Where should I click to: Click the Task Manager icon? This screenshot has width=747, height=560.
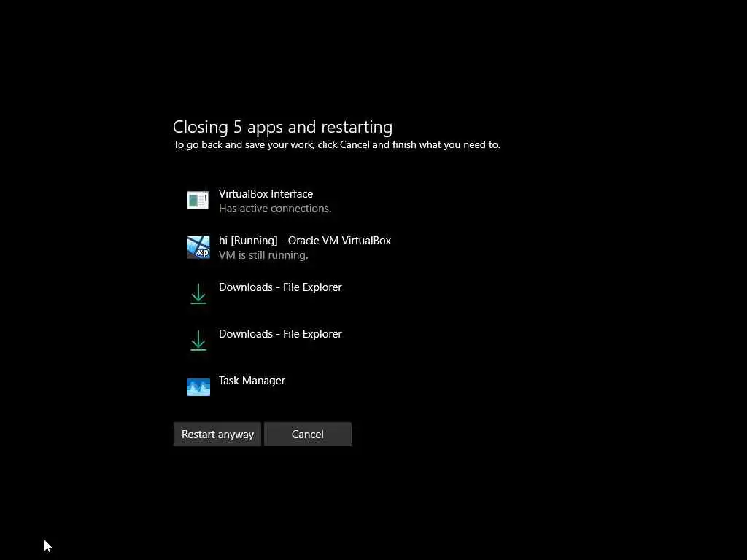point(198,386)
